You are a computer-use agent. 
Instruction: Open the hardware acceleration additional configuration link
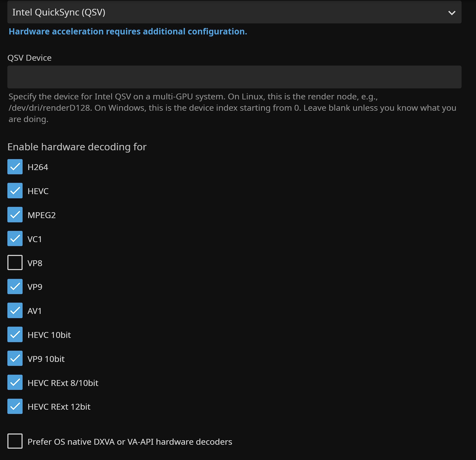[128, 32]
